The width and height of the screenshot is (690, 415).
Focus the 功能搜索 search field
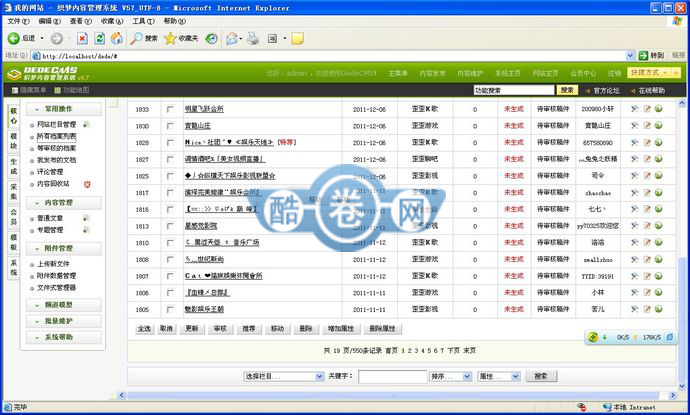coord(514,90)
